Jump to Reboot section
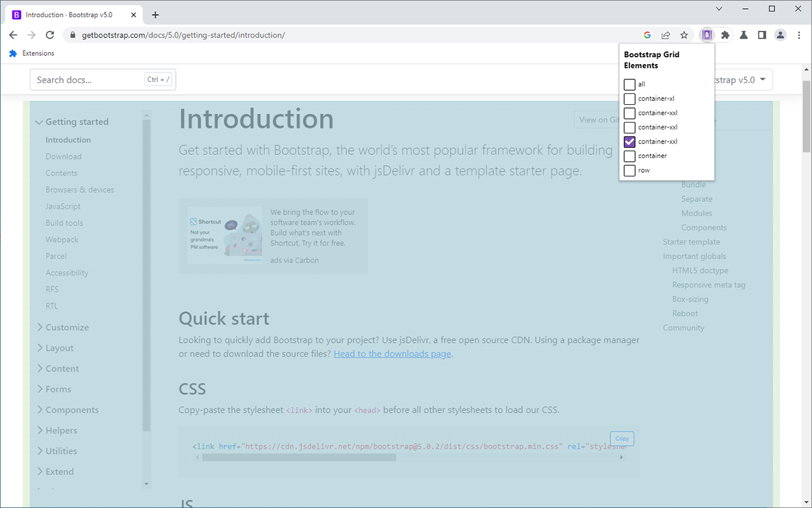Image resolution: width=812 pixels, height=508 pixels. (685, 314)
